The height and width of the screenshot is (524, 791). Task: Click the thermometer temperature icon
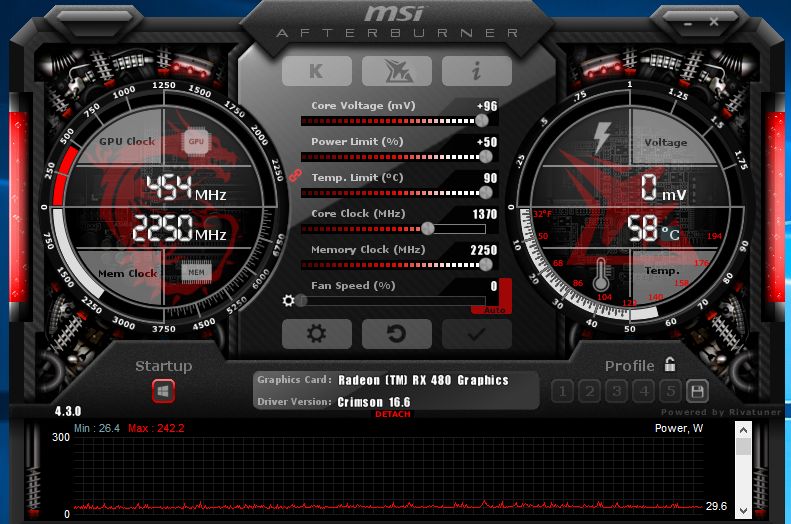click(x=600, y=275)
